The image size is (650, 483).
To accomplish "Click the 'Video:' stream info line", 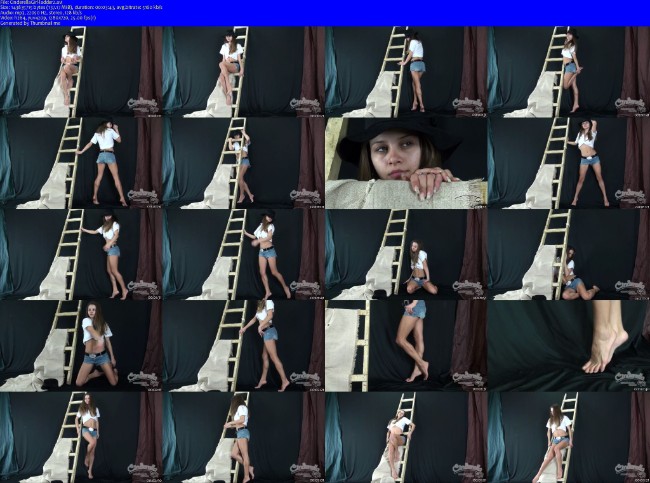I will pos(48,18).
